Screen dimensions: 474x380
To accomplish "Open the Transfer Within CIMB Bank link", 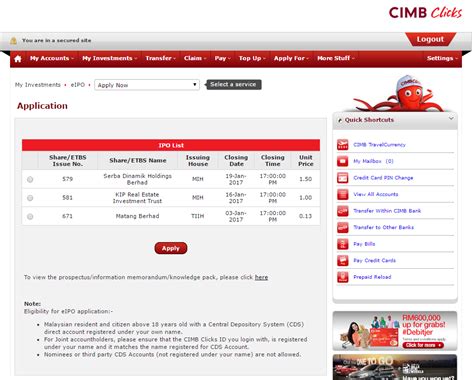I will 387,211.
